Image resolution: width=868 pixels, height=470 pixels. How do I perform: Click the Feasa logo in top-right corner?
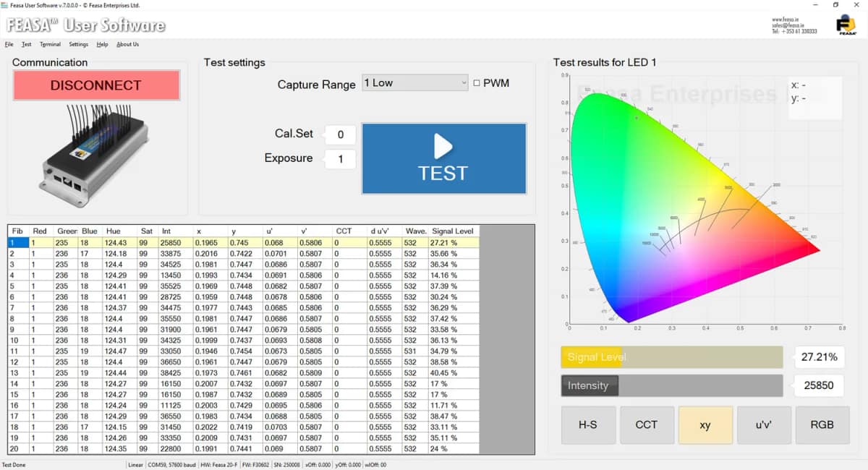[846, 24]
